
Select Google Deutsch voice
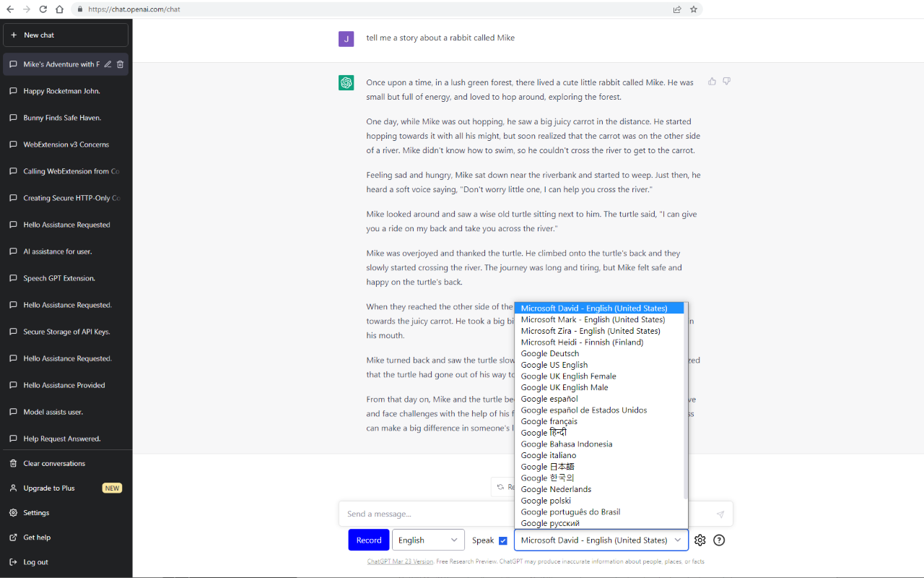599,353
